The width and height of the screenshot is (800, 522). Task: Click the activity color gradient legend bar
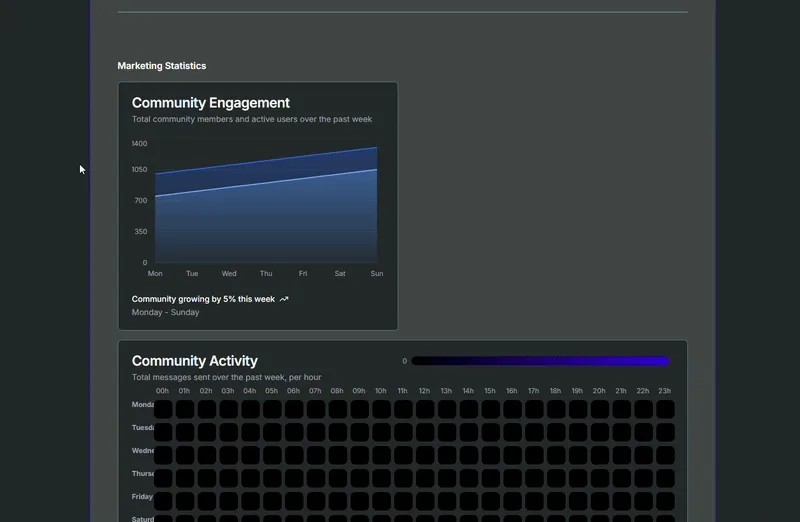click(x=540, y=361)
